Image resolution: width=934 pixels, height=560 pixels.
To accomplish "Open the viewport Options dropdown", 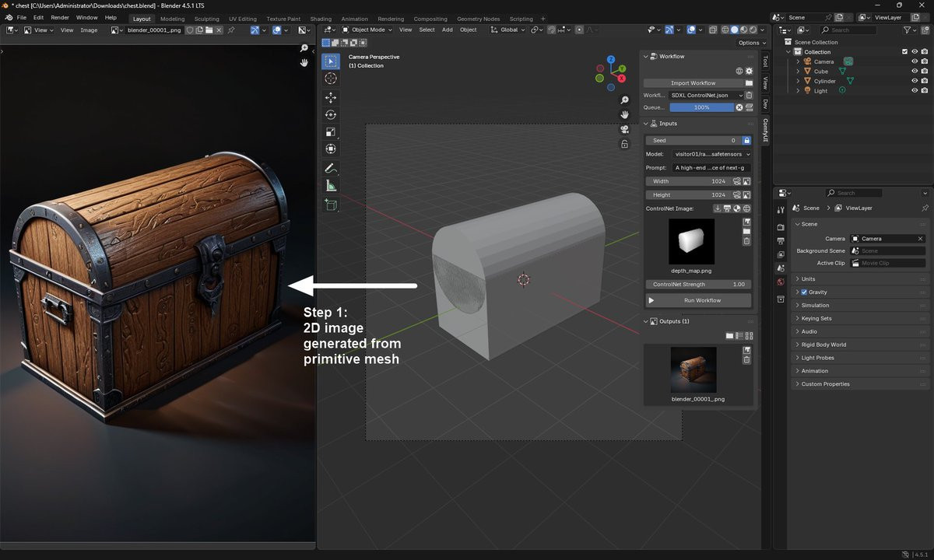I will 751,43.
